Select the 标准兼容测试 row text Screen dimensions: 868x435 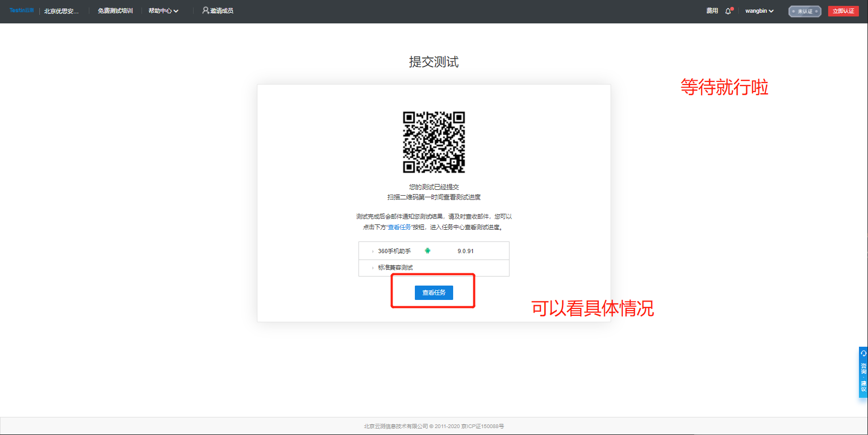[395, 267]
